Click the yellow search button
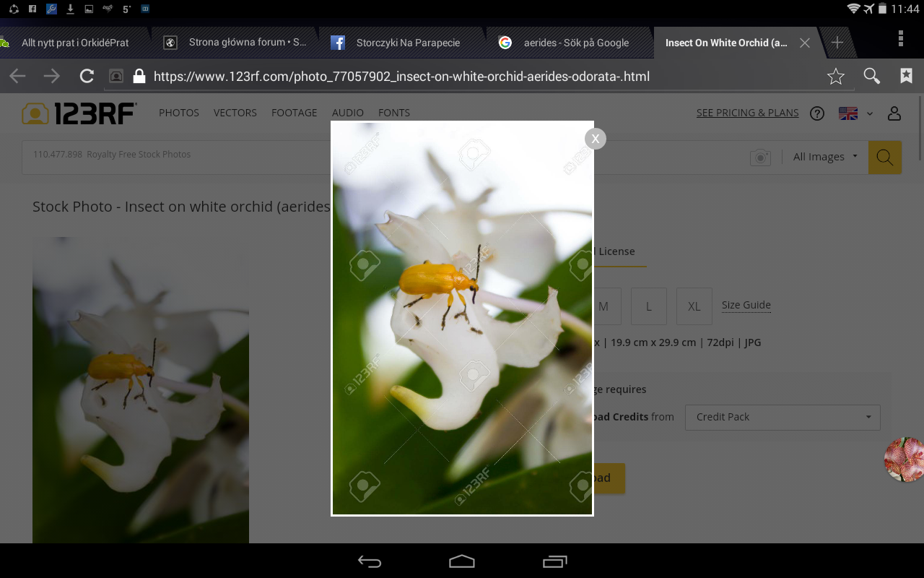The height and width of the screenshot is (578, 924). pyautogui.click(x=884, y=157)
